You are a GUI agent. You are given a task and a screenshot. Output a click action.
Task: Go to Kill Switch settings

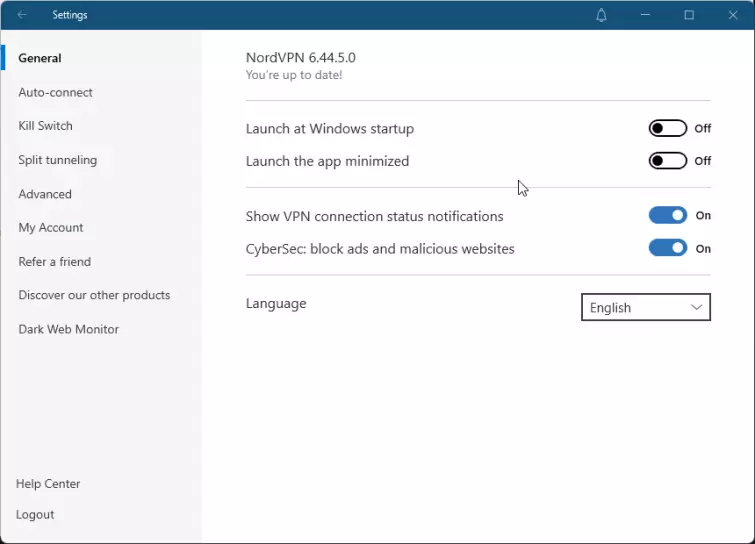tap(45, 126)
